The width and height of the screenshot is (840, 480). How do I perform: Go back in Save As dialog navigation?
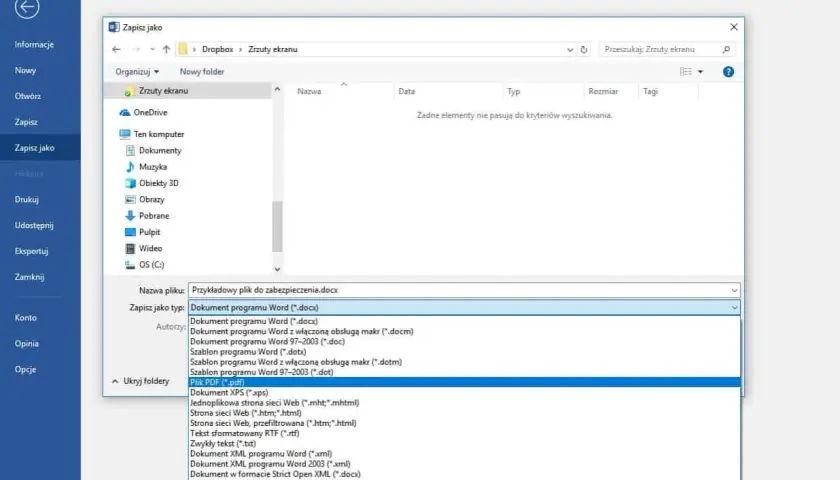point(116,49)
